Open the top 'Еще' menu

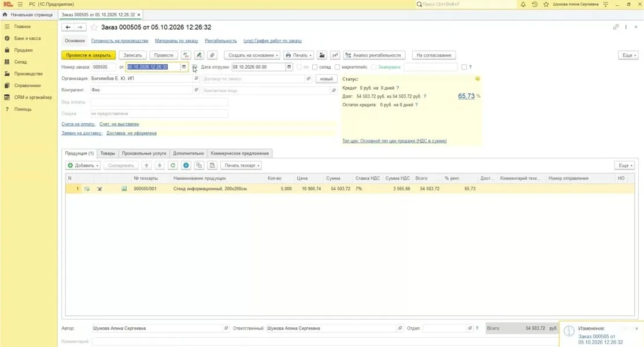(628, 55)
